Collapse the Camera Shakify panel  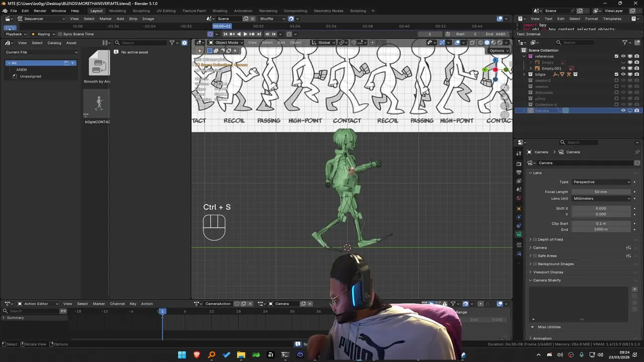tap(546, 281)
